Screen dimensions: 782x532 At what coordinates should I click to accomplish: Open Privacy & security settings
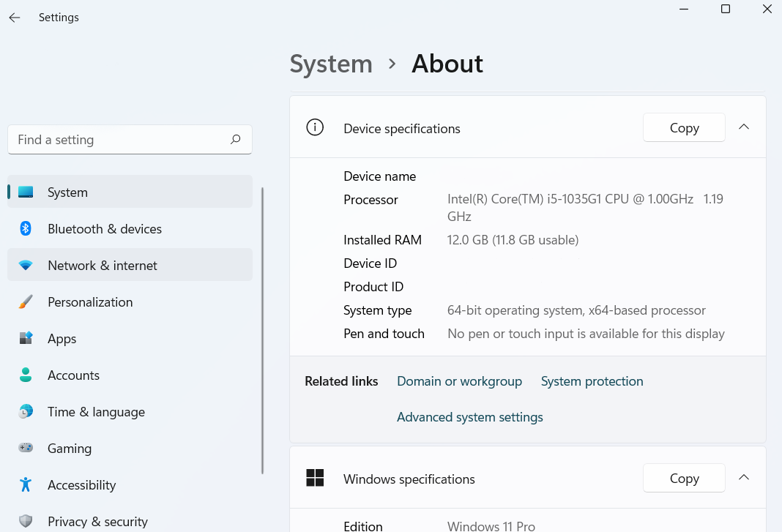click(130, 521)
